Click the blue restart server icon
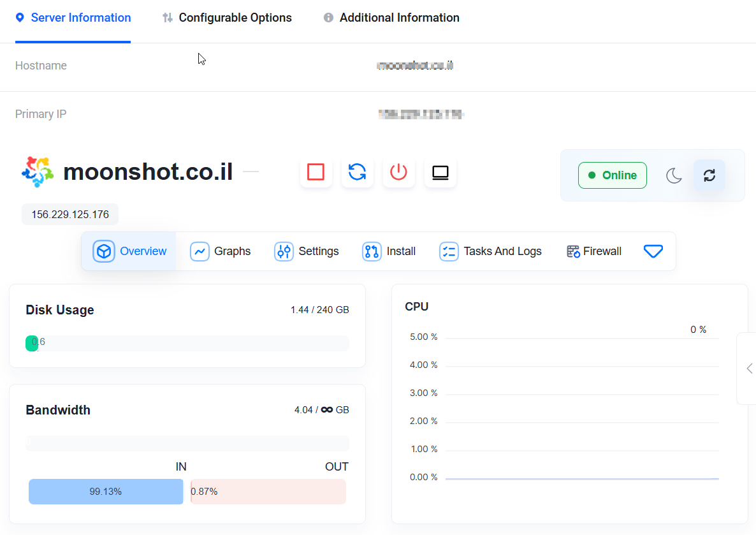The width and height of the screenshot is (756, 535). [357, 172]
